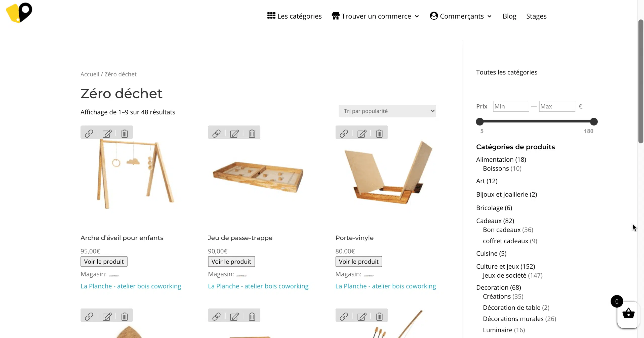Delete the Jeu de passe-trappe product
This screenshot has width=644, height=338.
252,133
